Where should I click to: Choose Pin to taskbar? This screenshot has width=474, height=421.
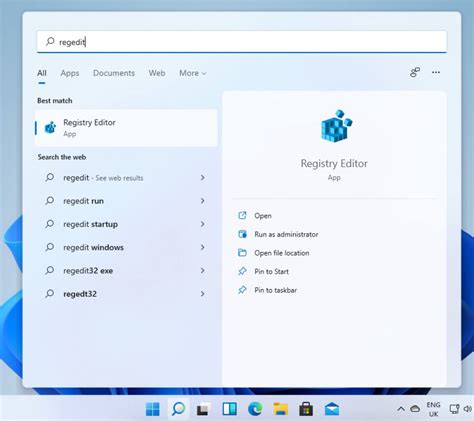pyautogui.click(x=275, y=290)
